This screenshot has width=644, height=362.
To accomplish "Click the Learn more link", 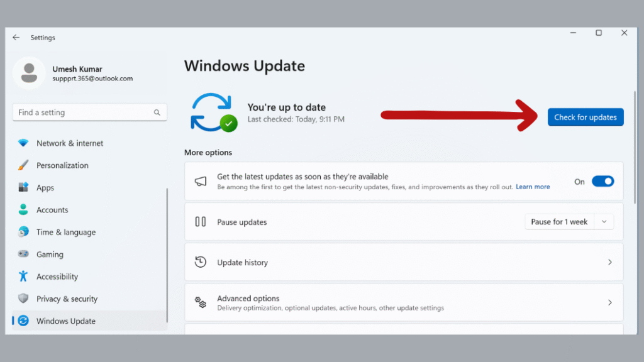I will pyautogui.click(x=533, y=187).
